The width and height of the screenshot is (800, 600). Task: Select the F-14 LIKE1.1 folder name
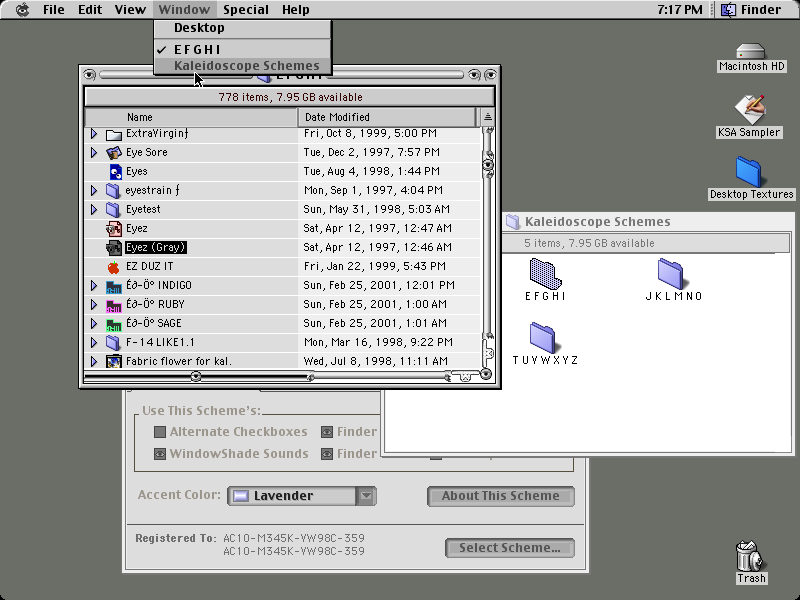(160, 342)
